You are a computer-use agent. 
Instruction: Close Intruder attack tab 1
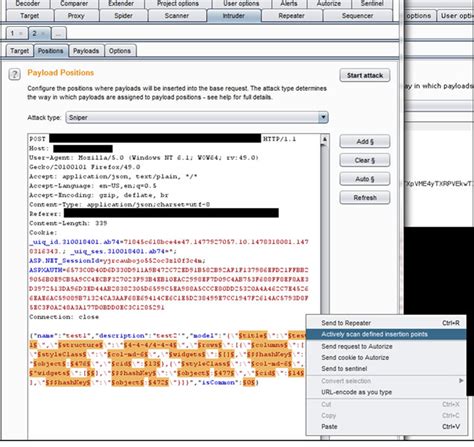click(21, 34)
